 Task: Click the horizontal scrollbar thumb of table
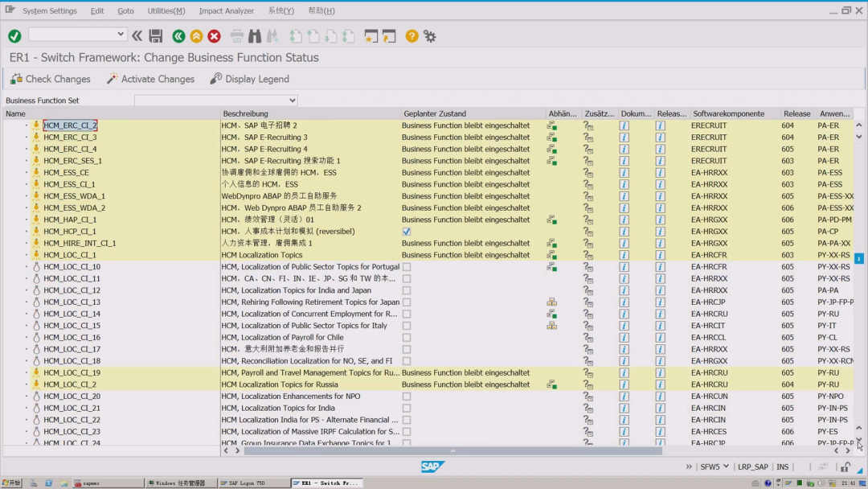click(452, 450)
